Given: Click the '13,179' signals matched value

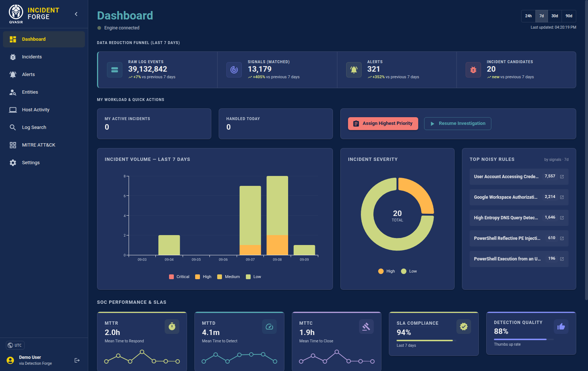Looking at the screenshot, I should pyautogui.click(x=259, y=69).
